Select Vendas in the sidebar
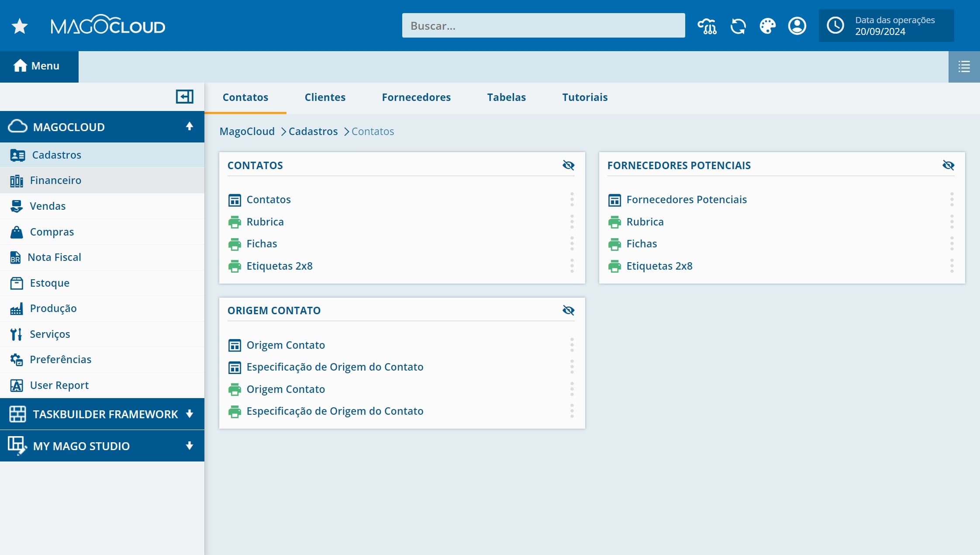980x555 pixels. point(102,206)
